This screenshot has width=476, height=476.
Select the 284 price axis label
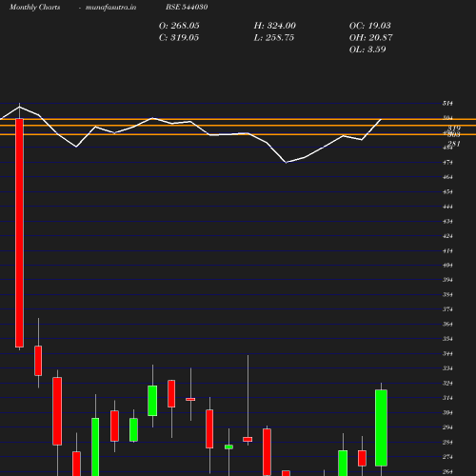[x=447, y=442]
